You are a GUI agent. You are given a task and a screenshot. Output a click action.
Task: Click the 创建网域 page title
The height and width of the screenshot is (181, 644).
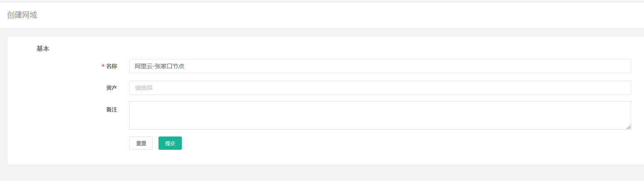click(22, 15)
